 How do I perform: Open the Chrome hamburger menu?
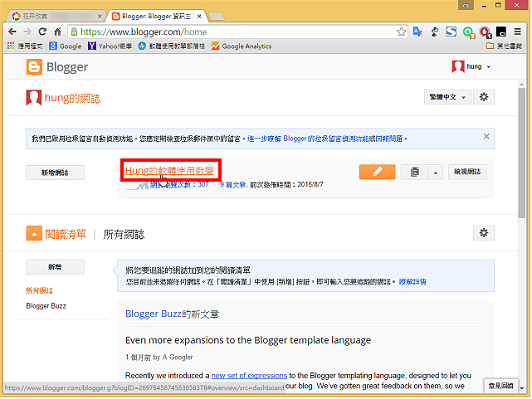point(517,32)
